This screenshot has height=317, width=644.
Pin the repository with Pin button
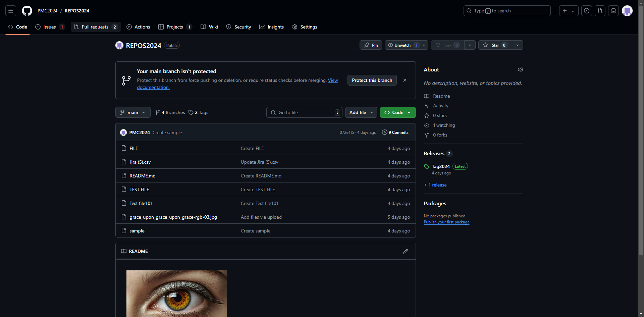371,45
